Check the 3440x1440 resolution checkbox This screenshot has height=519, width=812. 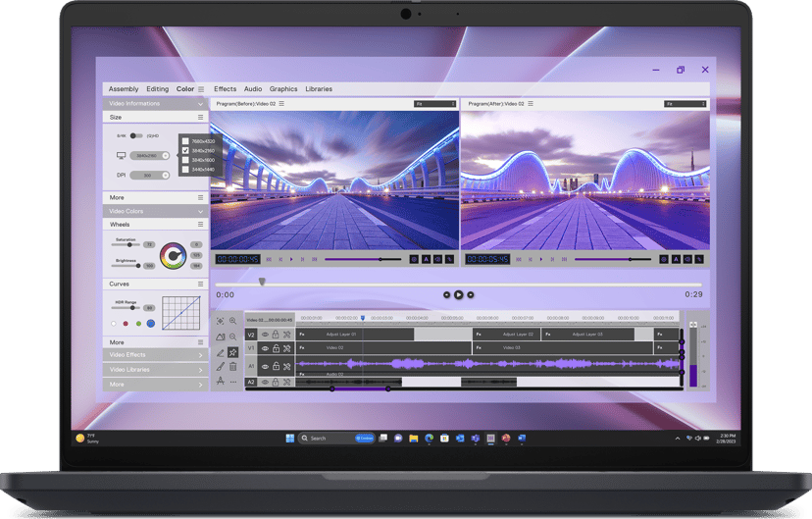point(185,170)
